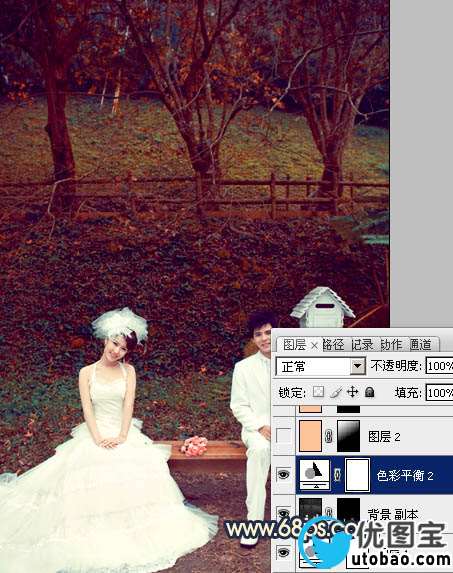
Task: Click the mask link icon on 色彩平衡 2
Action: pyautogui.click(x=337, y=474)
